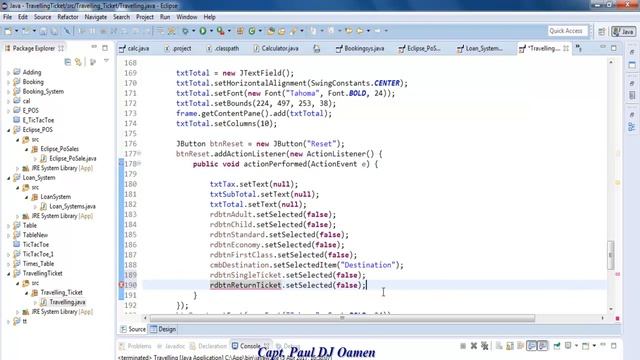Open the Refactor menu
The height and width of the screenshot is (360, 640).
68,17
